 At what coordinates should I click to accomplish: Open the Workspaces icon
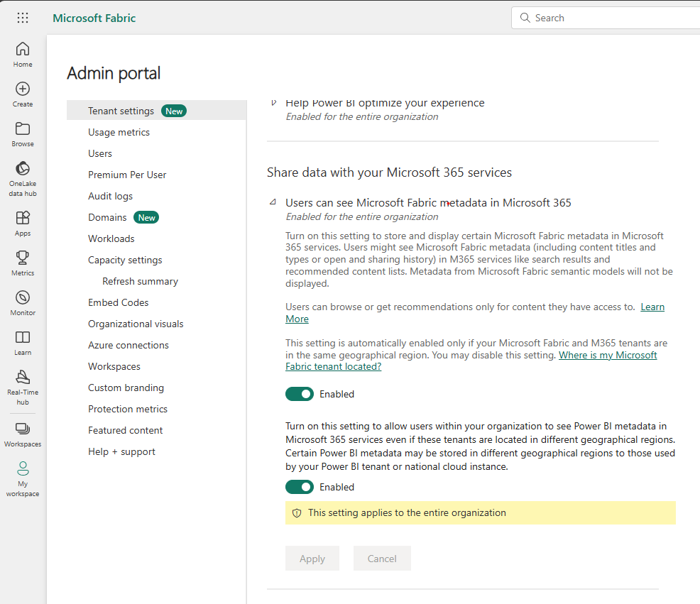click(22, 427)
